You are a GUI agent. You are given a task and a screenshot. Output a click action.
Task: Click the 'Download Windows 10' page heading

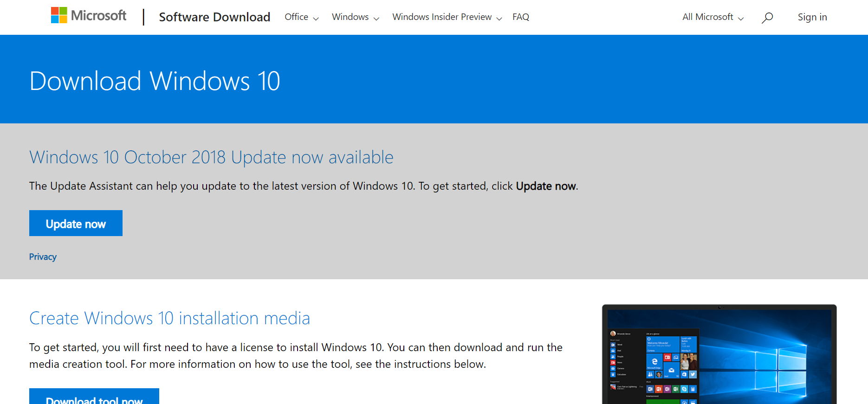tap(155, 81)
